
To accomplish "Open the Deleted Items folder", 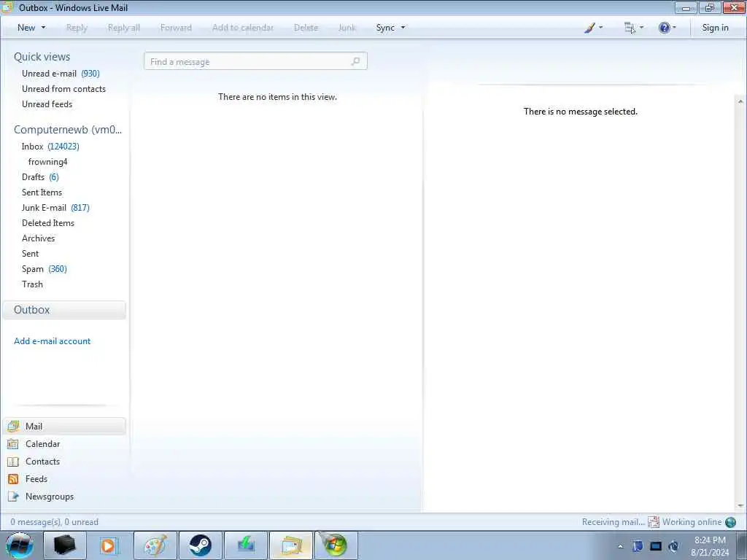I will tap(48, 223).
